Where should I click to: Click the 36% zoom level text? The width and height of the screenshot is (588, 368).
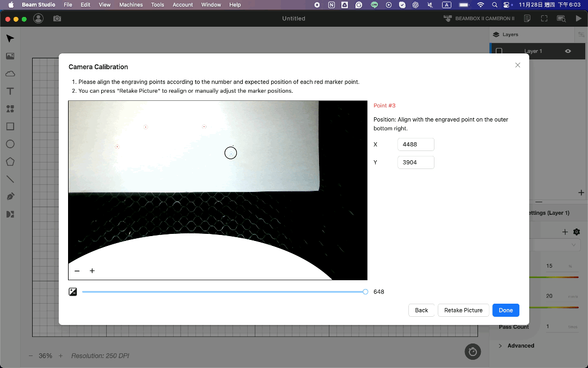point(45,355)
